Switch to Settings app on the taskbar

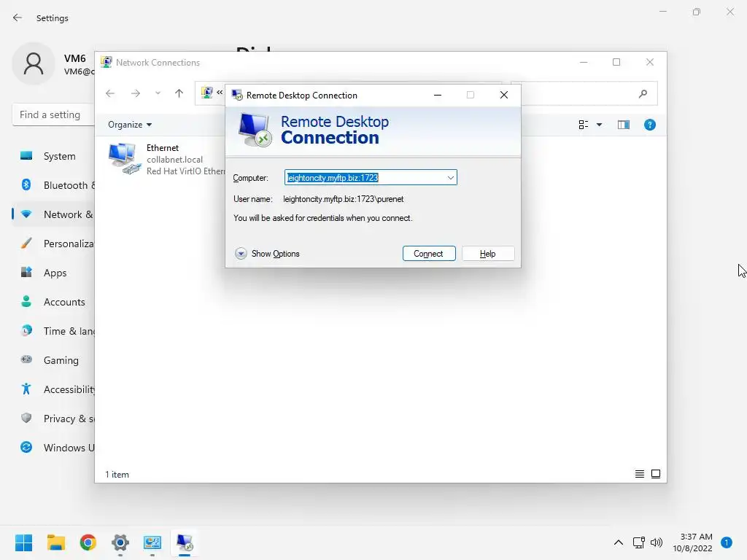click(x=120, y=542)
